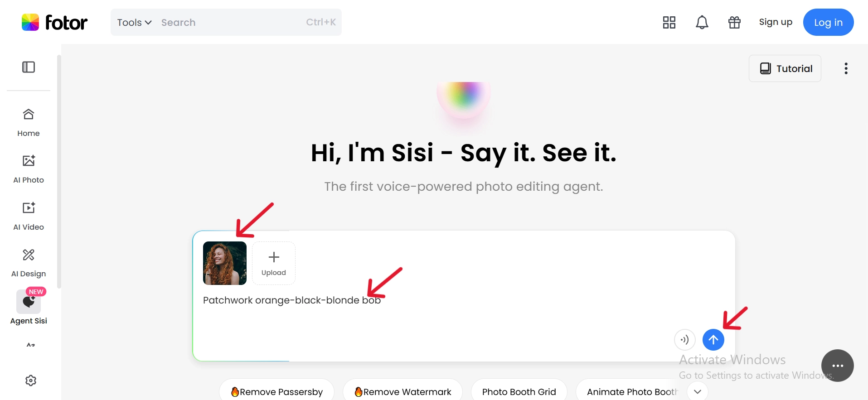
Task: Submit the prompt with the blue arrow
Action: 713,340
